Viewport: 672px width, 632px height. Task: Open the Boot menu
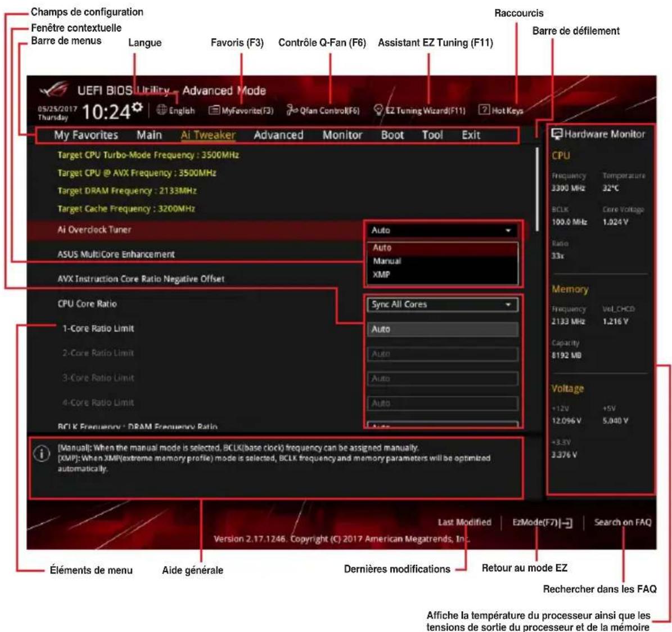pos(393,135)
